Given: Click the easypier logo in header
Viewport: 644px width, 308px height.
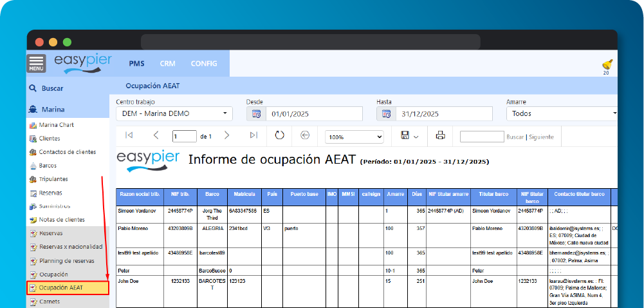Looking at the screenshot, I should 83,63.
